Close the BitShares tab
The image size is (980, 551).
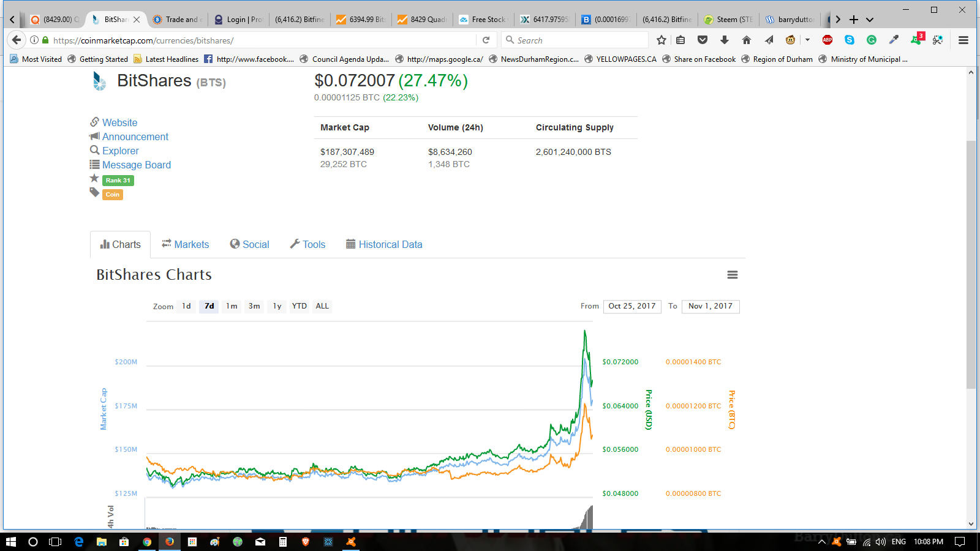[x=137, y=20]
